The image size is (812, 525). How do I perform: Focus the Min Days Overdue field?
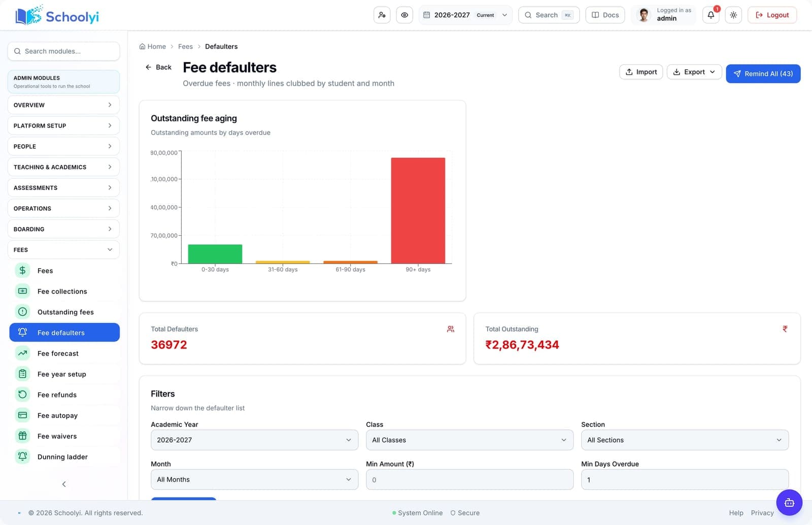[x=685, y=479]
